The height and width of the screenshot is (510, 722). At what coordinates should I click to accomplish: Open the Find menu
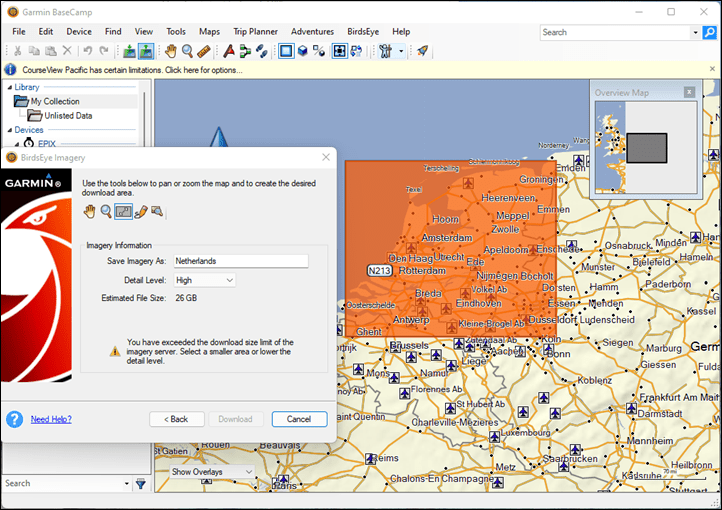(113, 32)
